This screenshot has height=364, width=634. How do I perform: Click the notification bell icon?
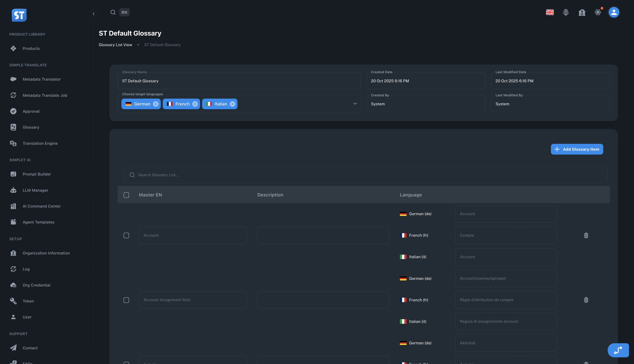[x=566, y=12]
